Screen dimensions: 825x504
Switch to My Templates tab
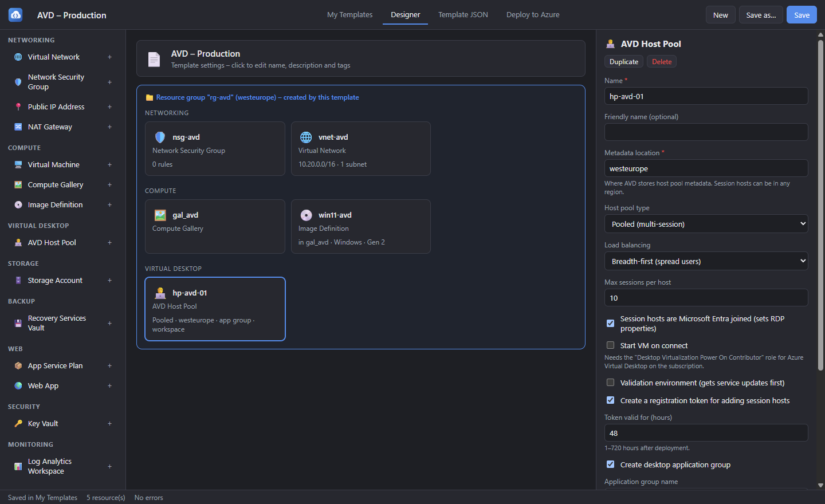click(350, 15)
